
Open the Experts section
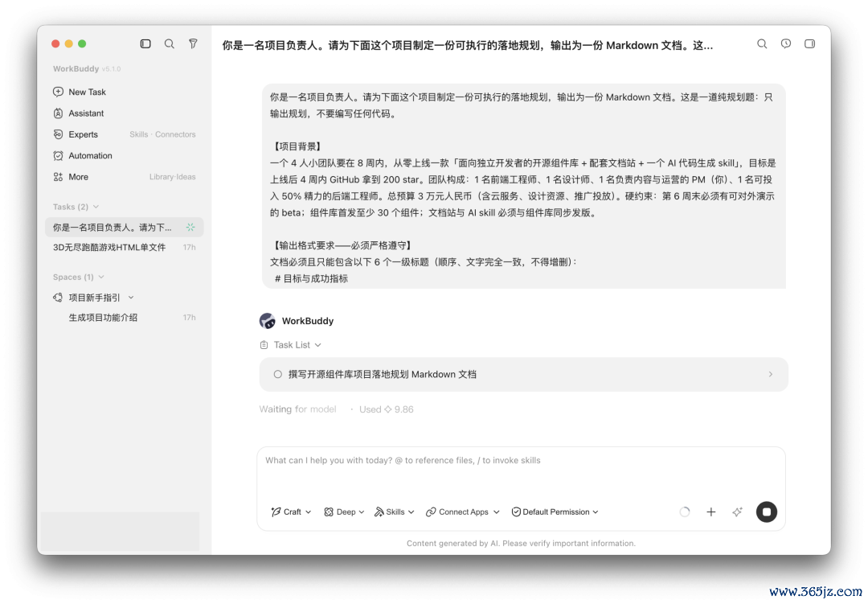point(83,134)
